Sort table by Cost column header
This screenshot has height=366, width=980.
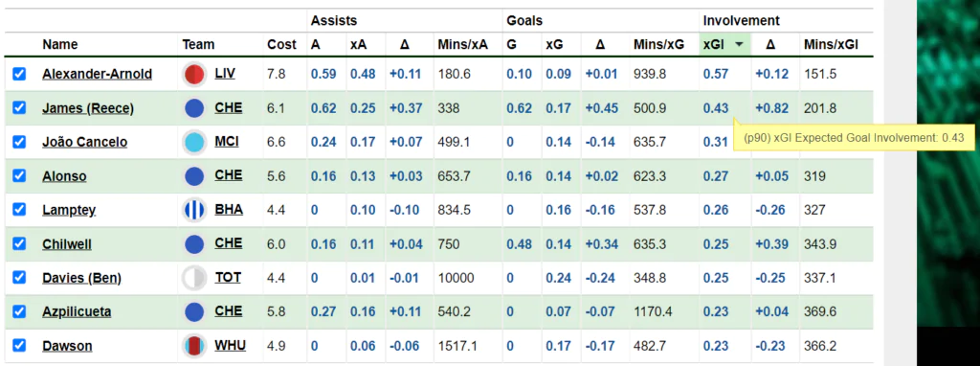point(282,44)
